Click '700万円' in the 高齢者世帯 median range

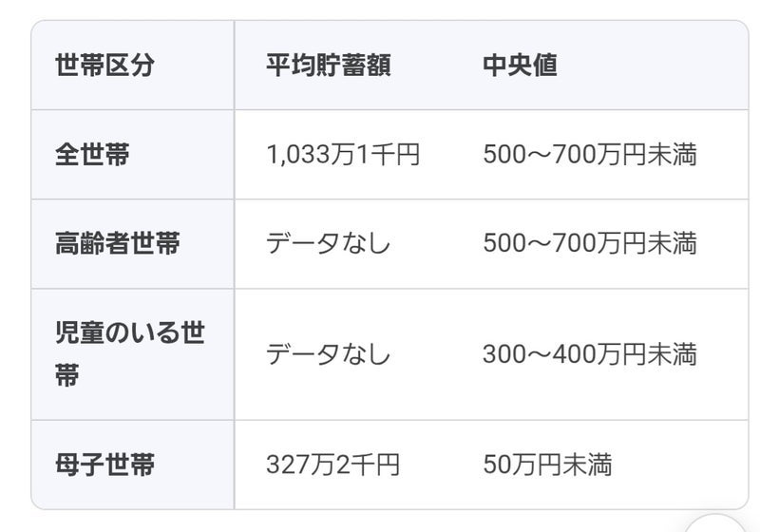(x=597, y=244)
